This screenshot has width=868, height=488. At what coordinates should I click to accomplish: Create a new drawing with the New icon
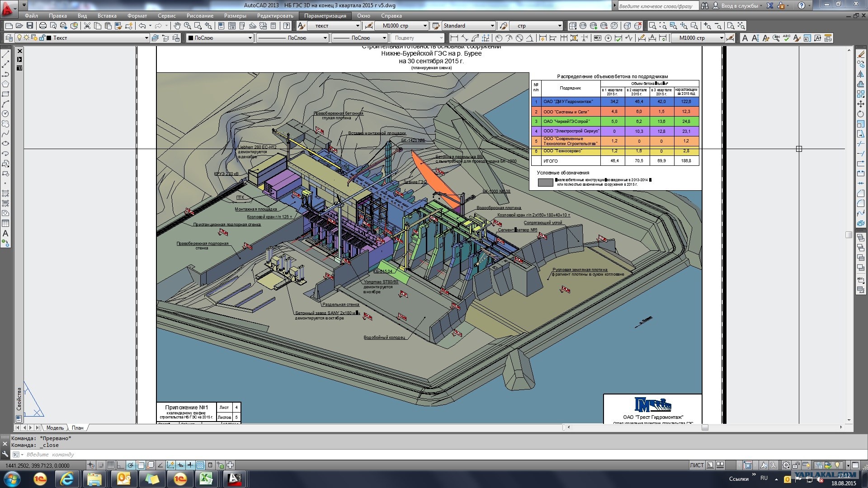point(9,26)
